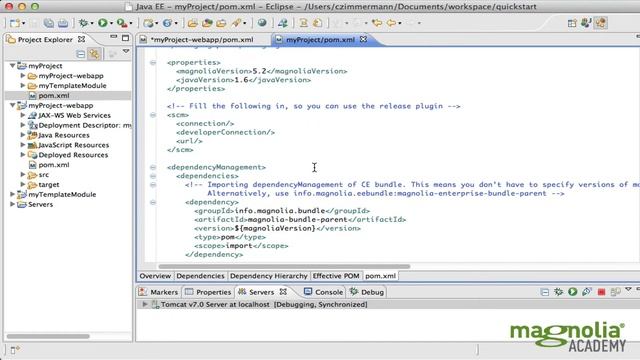Click the collapse icon in Servers view toolbar
Image resolution: width=640 pixels, height=360 pixels.
(544, 292)
